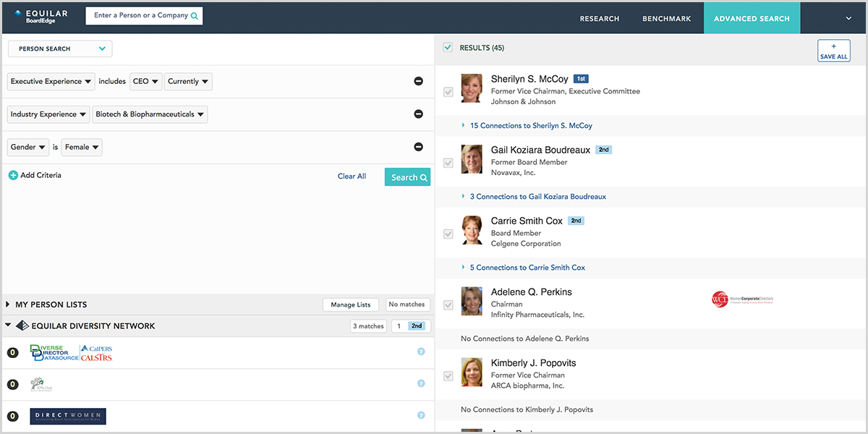Select the Advanced Search tab

752,18
